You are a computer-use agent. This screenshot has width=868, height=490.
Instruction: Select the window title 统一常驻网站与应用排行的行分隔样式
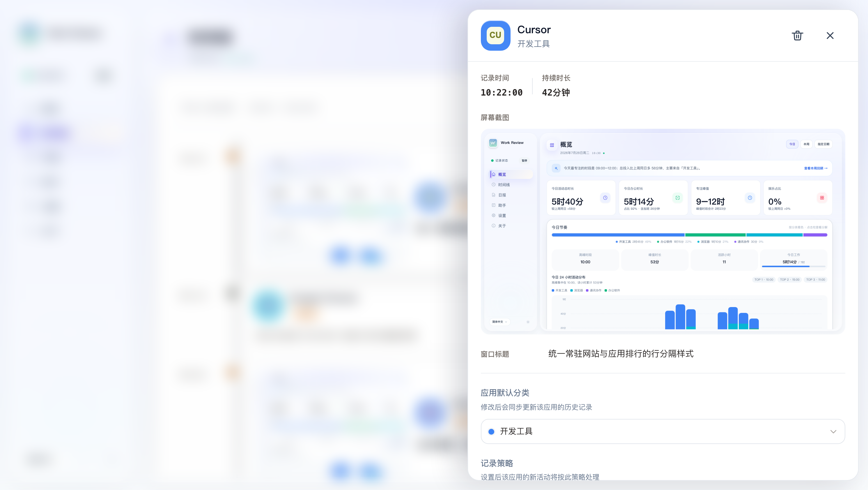621,354
